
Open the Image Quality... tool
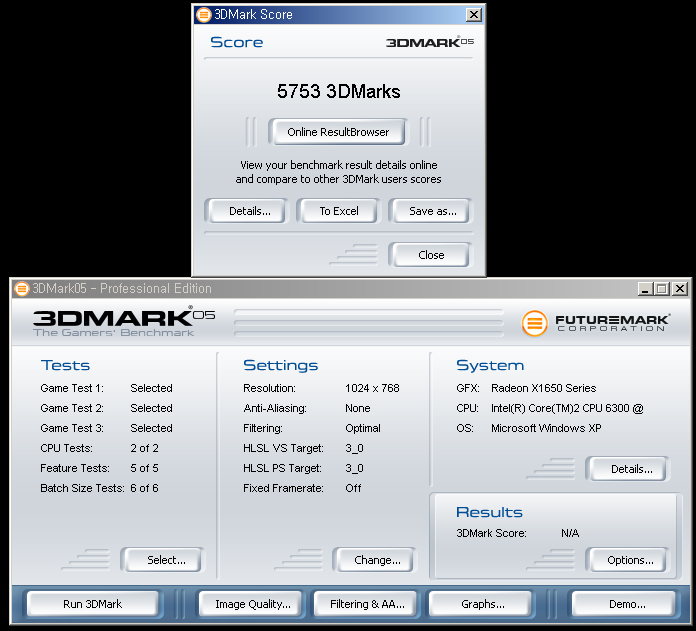pyautogui.click(x=253, y=604)
